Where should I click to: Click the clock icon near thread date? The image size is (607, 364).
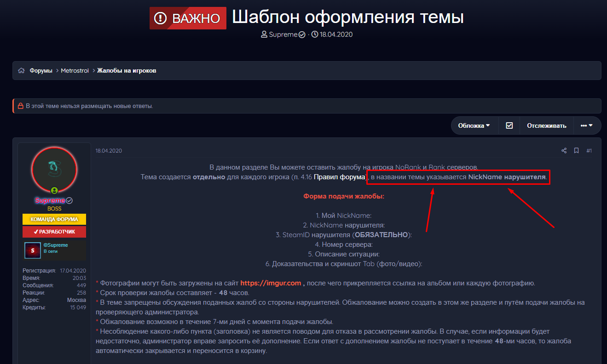coord(315,34)
